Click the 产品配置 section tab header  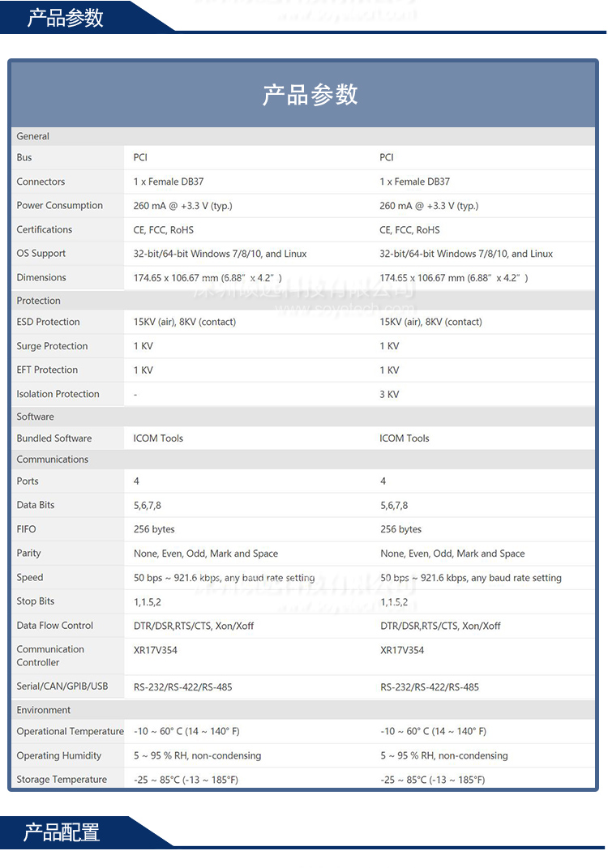point(62,832)
